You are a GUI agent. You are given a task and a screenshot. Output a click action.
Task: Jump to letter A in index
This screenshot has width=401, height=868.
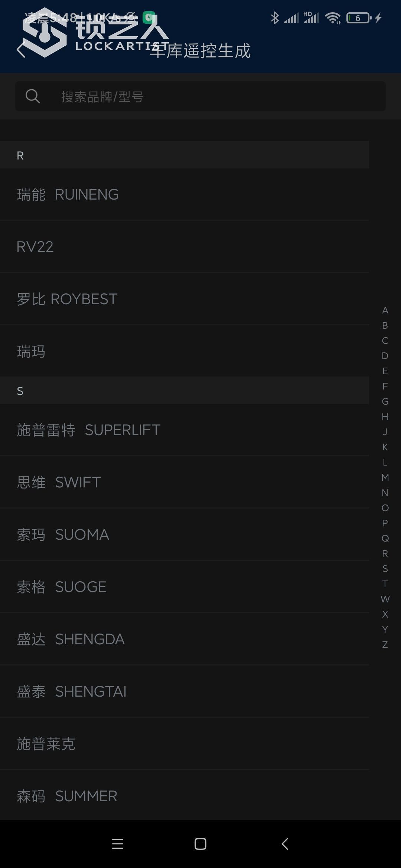(385, 310)
